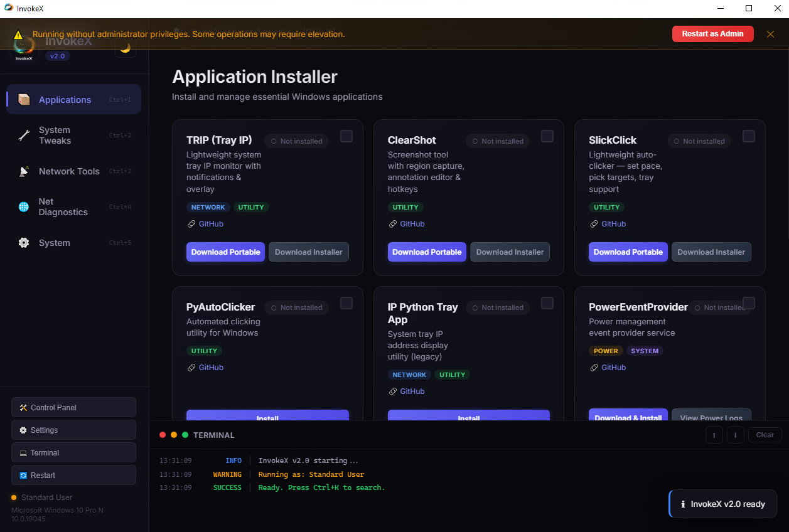Install the IP Python Tray App
The image size is (789, 532).
click(469, 415)
